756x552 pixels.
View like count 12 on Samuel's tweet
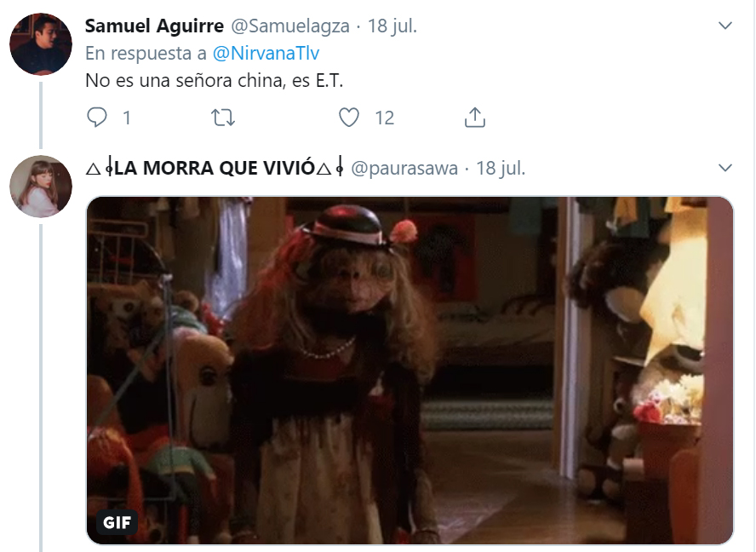click(x=384, y=118)
